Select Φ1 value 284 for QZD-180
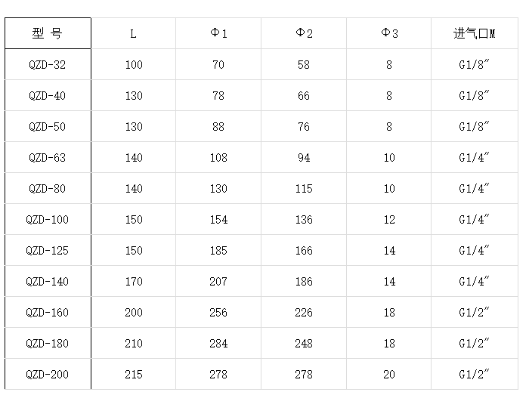Viewport: 526px width, 420px height. 218,344
